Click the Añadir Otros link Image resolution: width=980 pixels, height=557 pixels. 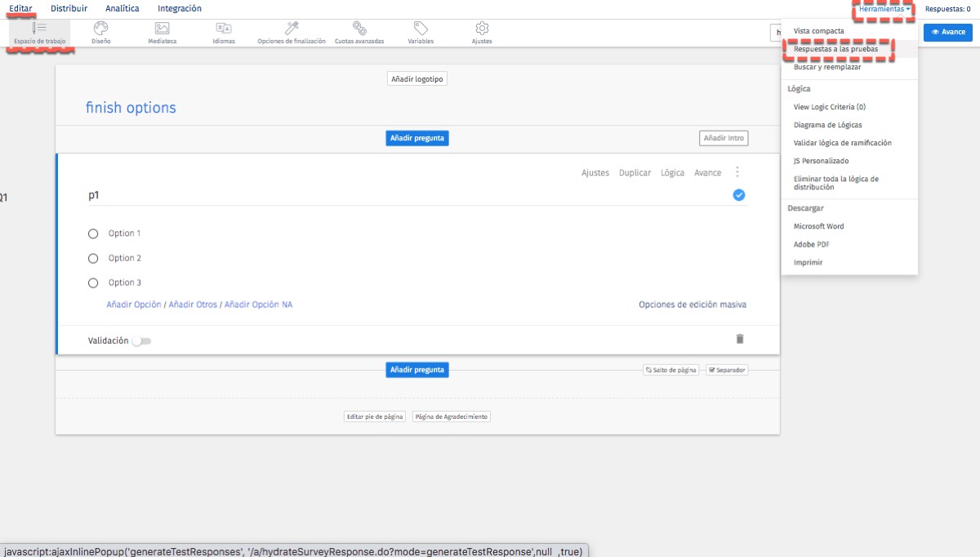[x=193, y=305]
